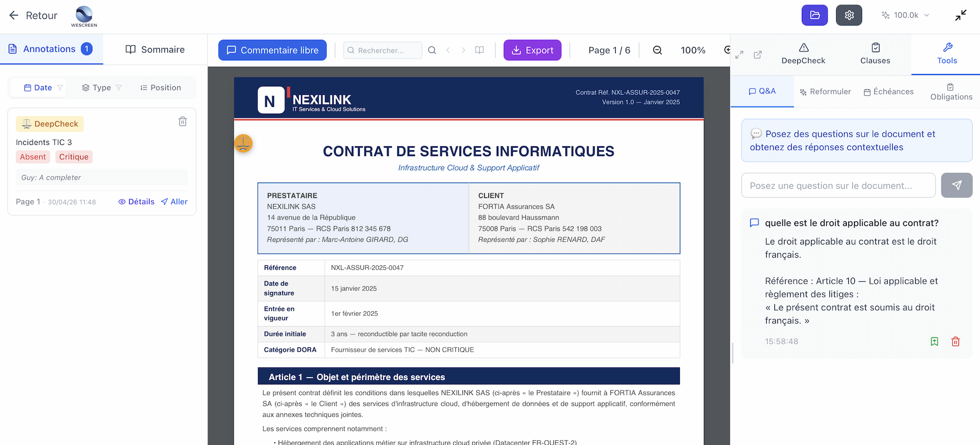Viewport: 980px width, 445px height.
Task: Go back with the Retour arrow
Action: pyautogui.click(x=33, y=15)
